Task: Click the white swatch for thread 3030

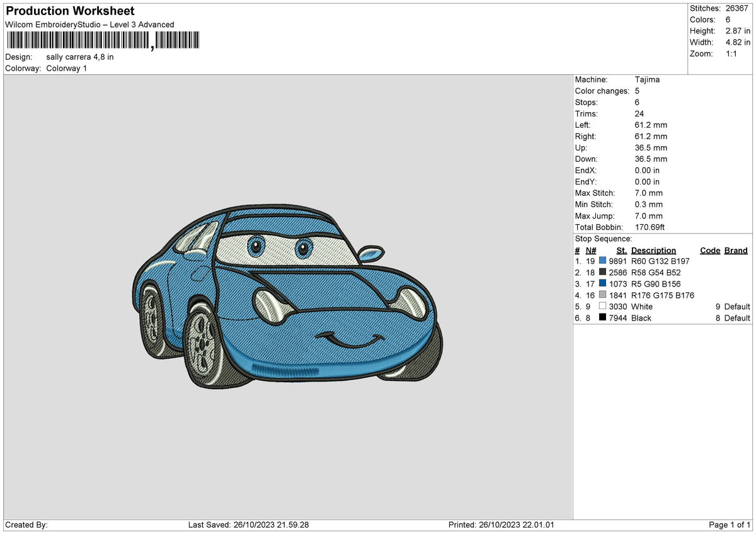Action: pyautogui.click(x=603, y=307)
